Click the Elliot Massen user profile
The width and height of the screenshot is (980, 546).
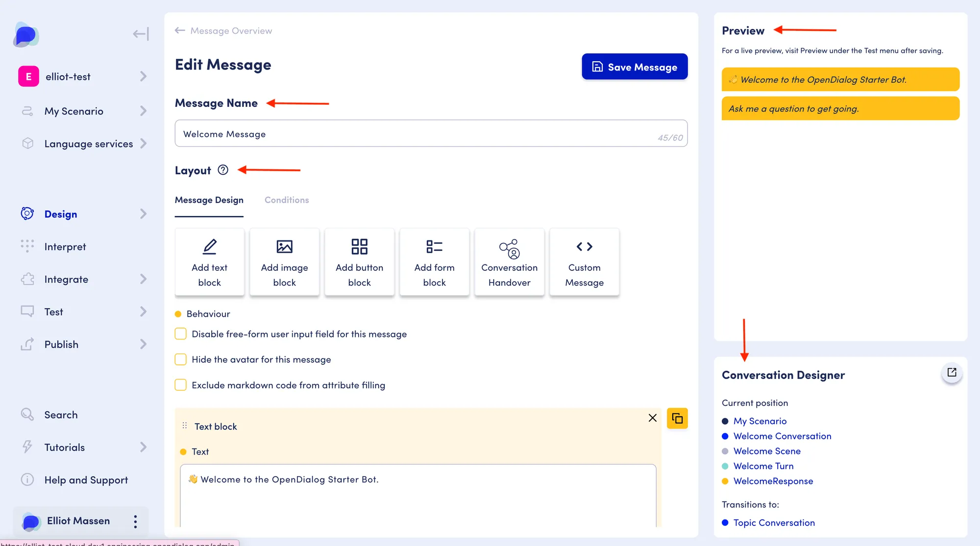[80, 522]
